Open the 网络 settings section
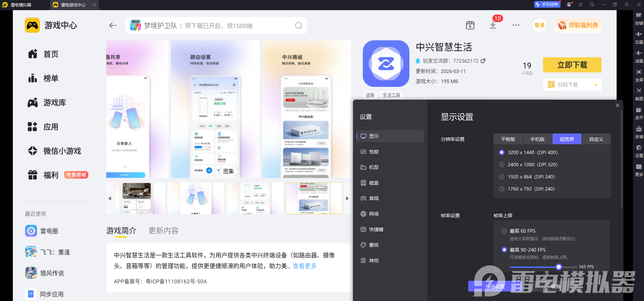 click(x=390, y=214)
